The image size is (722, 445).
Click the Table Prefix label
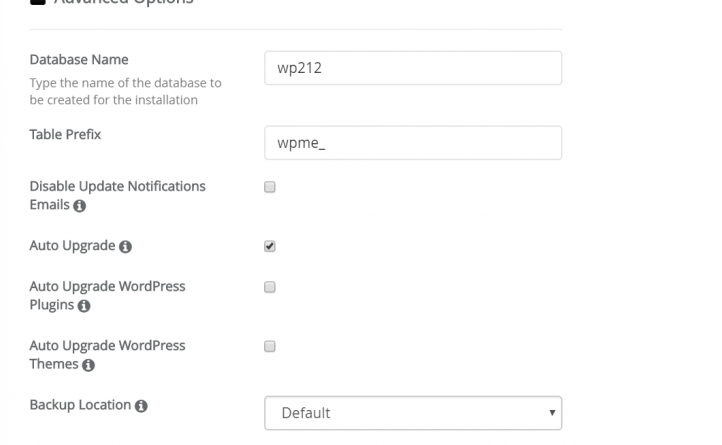pyautogui.click(x=65, y=135)
